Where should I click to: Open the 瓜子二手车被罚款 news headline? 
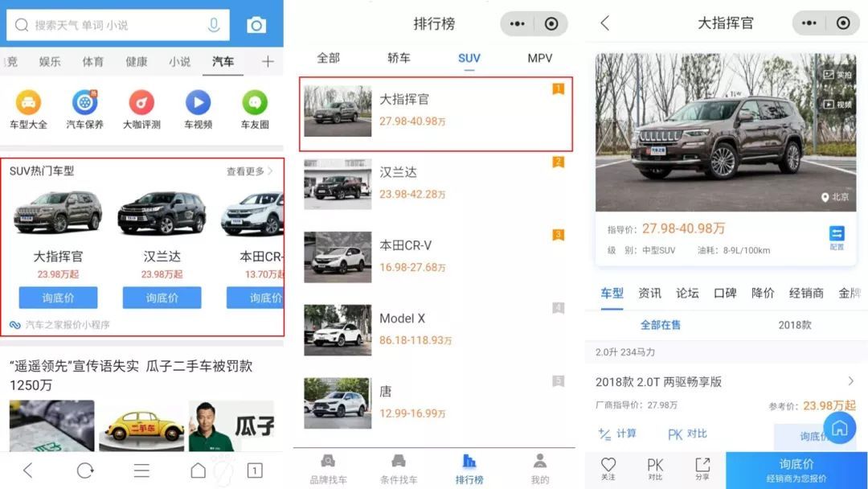[x=131, y=375]
